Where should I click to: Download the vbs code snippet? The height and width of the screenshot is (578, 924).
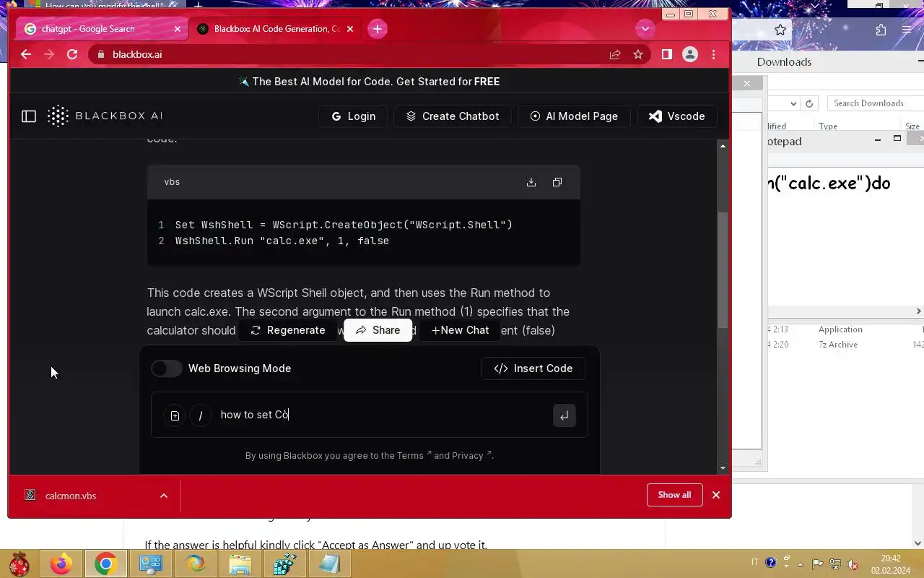click(x=531, y=182)
